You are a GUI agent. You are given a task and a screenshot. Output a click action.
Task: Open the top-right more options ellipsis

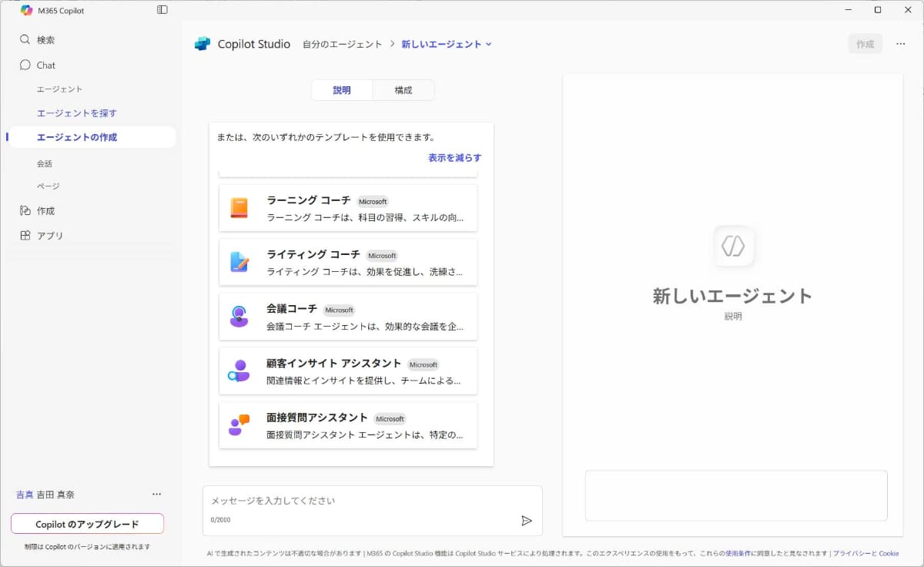[900, 44]
